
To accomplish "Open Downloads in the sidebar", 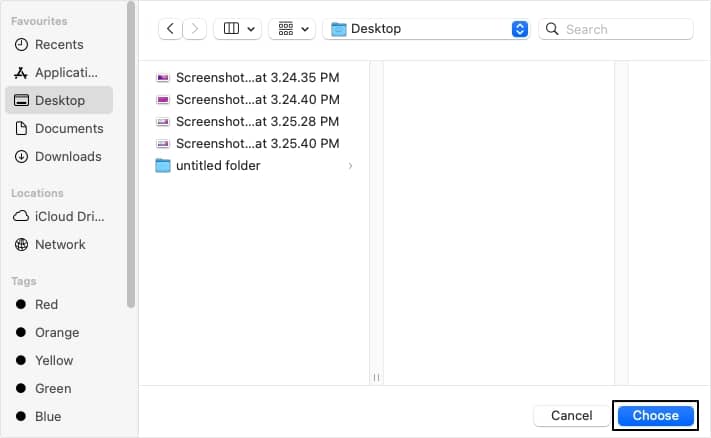I will [59, 156].
